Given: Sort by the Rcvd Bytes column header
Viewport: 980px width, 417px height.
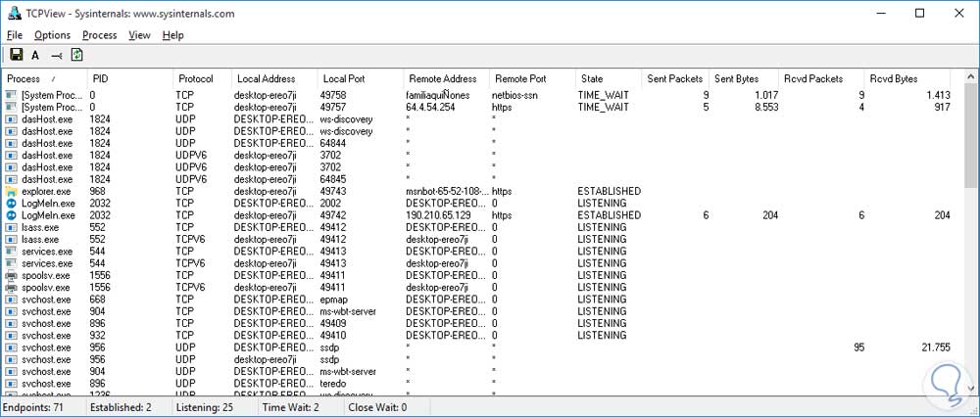Looking at the screenshot, I should (x=907, y=78).
